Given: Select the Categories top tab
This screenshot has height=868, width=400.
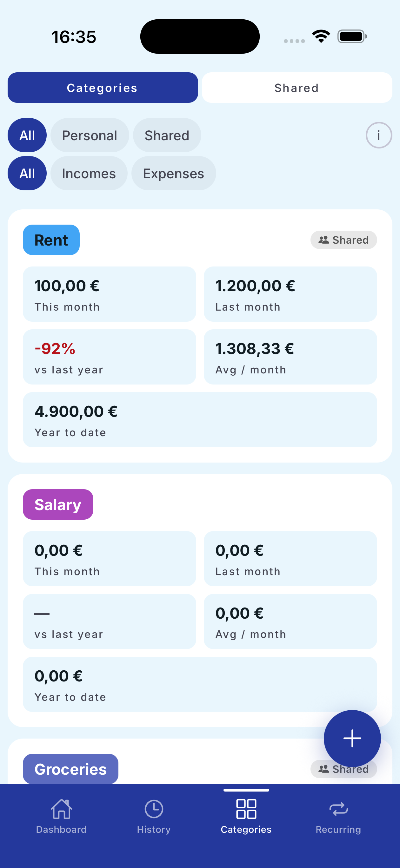Looking at the screenshot, I should [x=103, y=88].
